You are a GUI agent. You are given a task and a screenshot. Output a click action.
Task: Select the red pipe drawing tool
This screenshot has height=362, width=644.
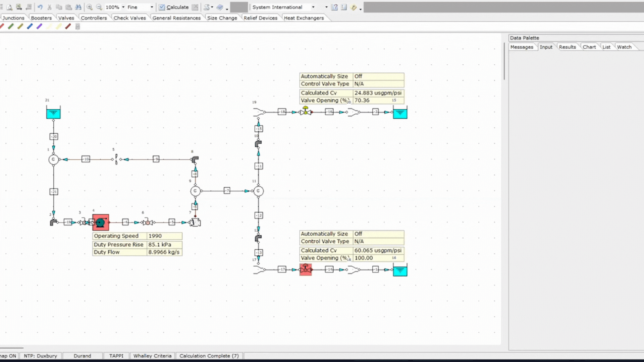click(x=68, y=26)
